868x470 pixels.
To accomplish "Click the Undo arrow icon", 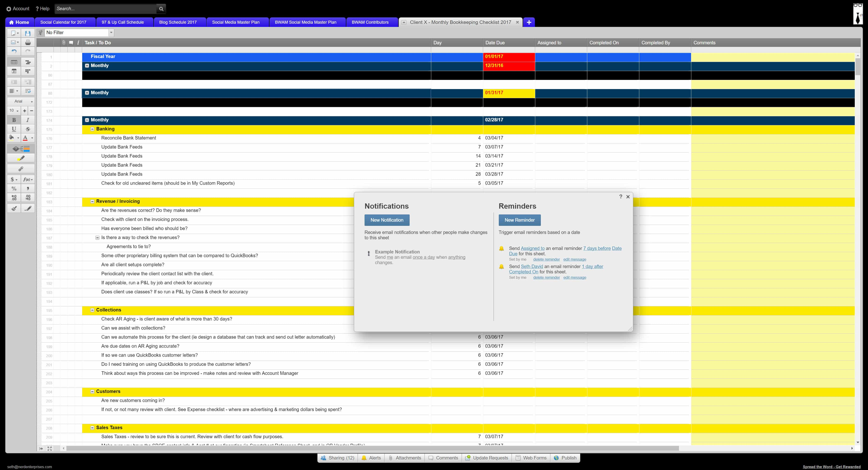I will tap(14, 51).
